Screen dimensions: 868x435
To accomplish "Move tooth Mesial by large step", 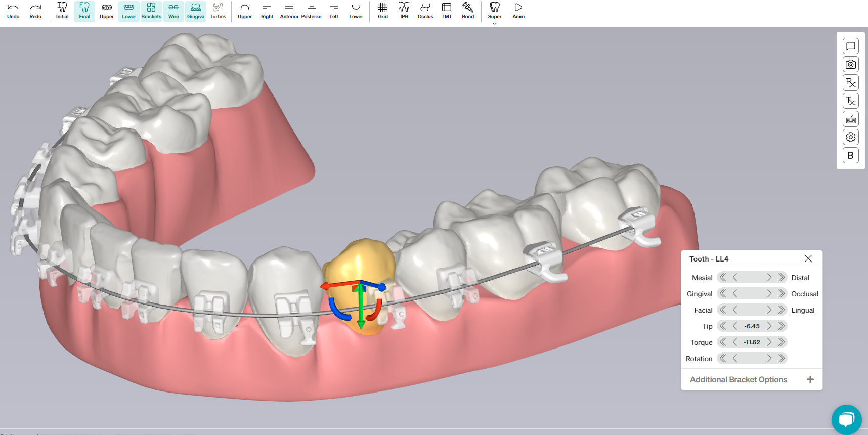I will point(723,277).
